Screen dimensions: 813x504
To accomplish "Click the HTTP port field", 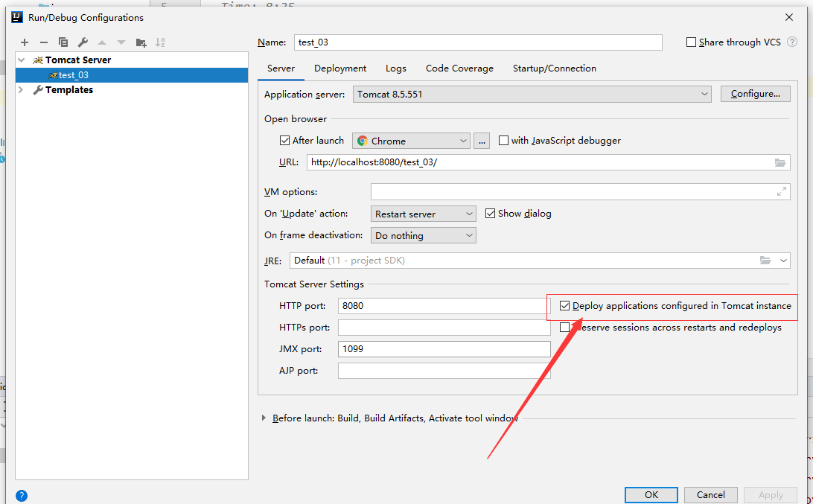I will (444, 306).
